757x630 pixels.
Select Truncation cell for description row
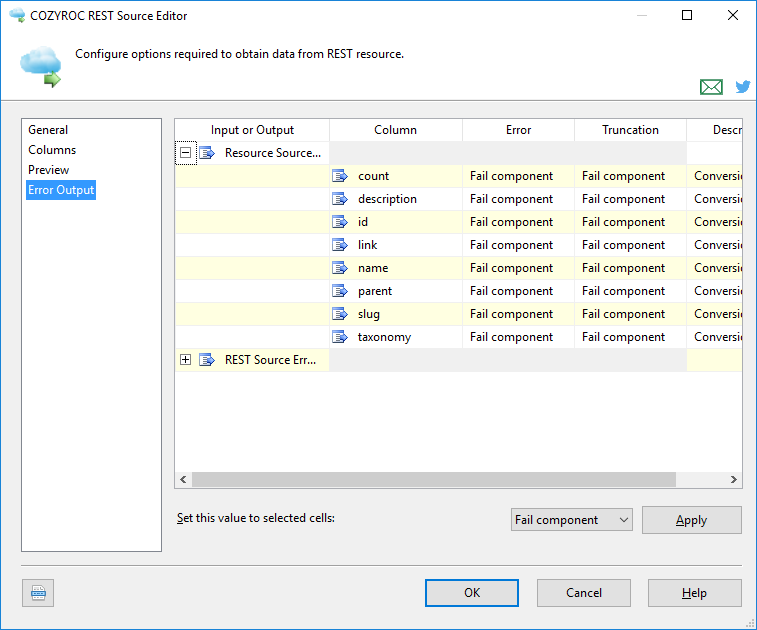(x=631, y=199)
